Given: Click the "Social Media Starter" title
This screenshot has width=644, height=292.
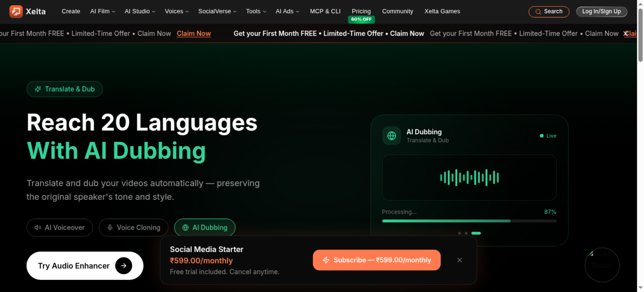Looking at the screenshot, I should [207, 249].
